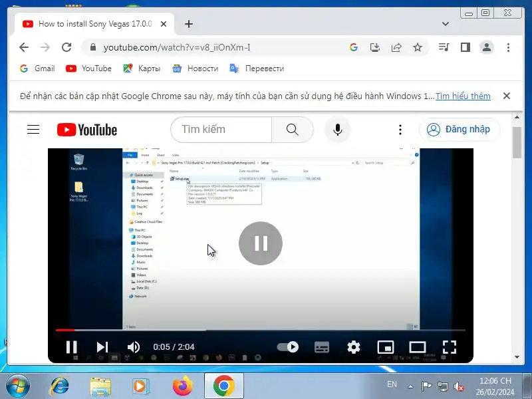Open the YouTube bookmark
The height and width of the screenshot is (399, 532).
click(x=88, y=68)
